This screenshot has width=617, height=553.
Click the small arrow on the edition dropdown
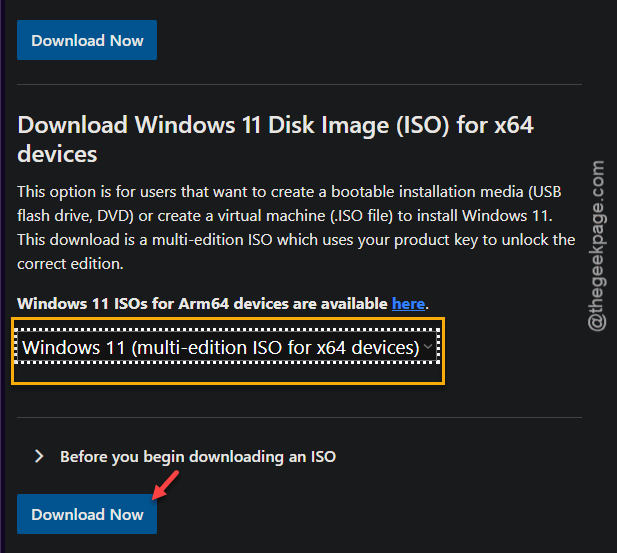coord(428,347)
